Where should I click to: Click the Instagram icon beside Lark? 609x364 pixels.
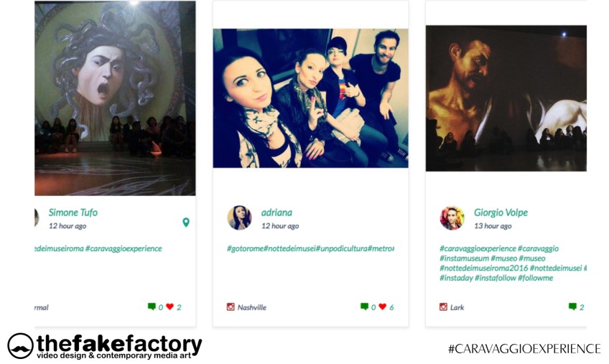(x=443, y=307)
